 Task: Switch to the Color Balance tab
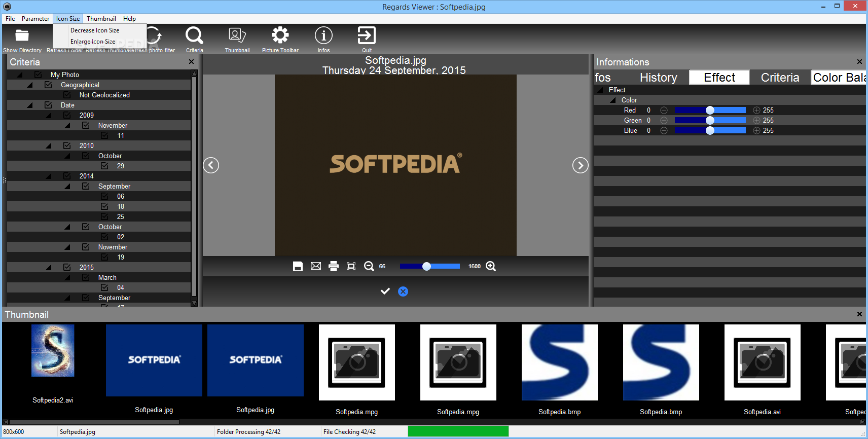click(839, 78)
